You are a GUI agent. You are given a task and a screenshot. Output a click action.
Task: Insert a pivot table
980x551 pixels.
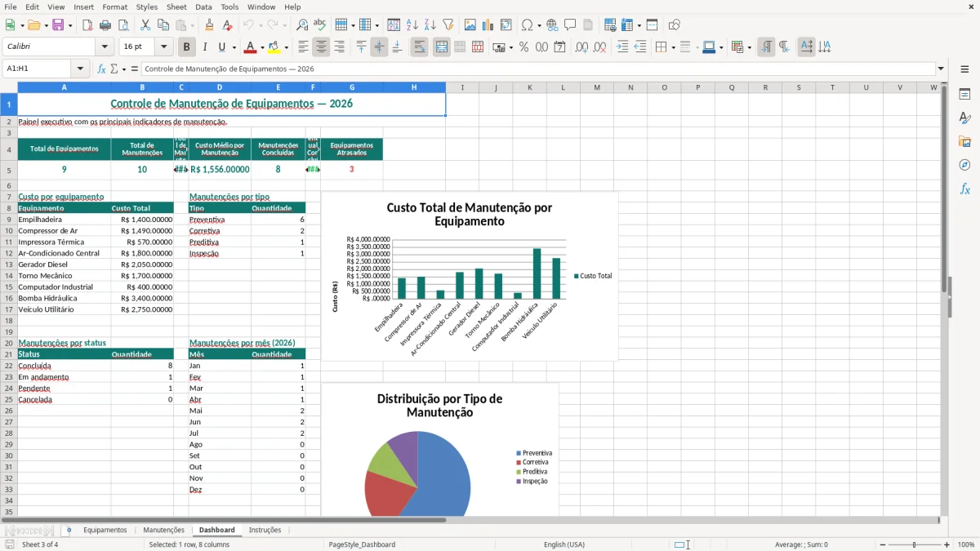coord(506,25)
